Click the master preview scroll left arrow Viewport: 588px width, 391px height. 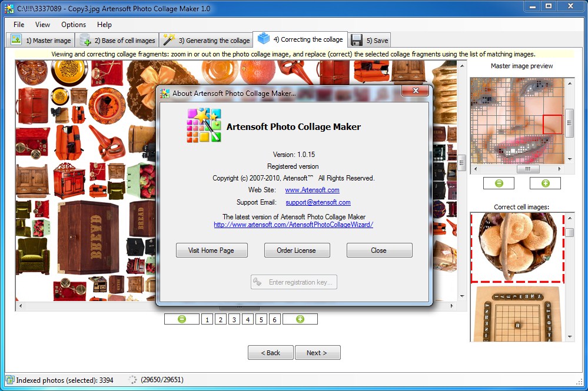(x=476, y=169)
